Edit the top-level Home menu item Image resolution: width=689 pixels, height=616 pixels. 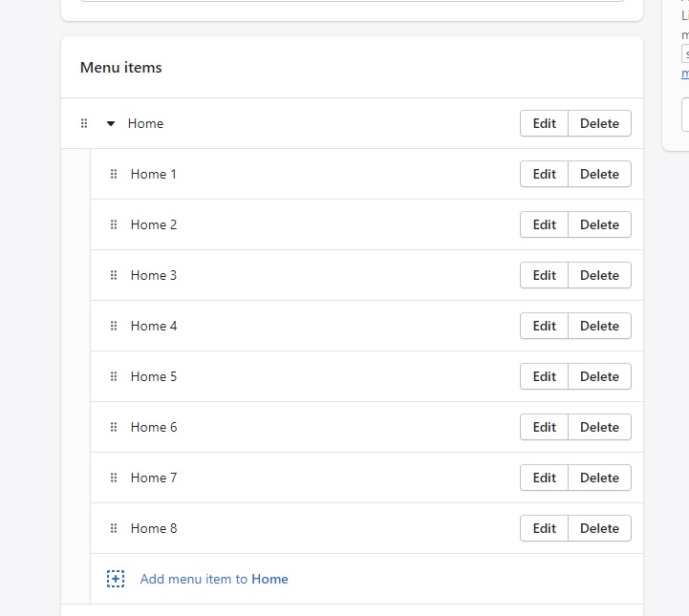[544, 123]
